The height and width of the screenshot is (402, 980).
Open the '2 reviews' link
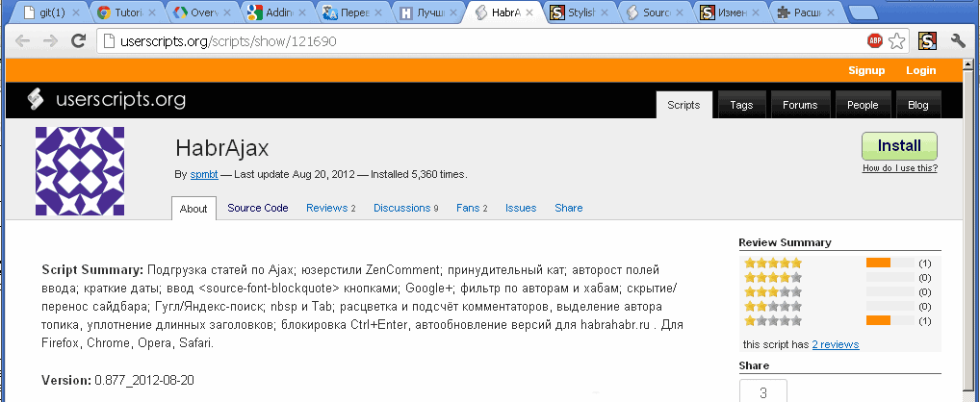835,344
